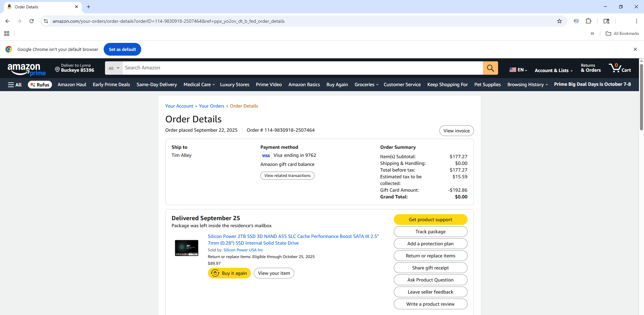Screen dimensions: 644x315
Task: Open the shopping cart icon
Action: [x=620, y=68]
